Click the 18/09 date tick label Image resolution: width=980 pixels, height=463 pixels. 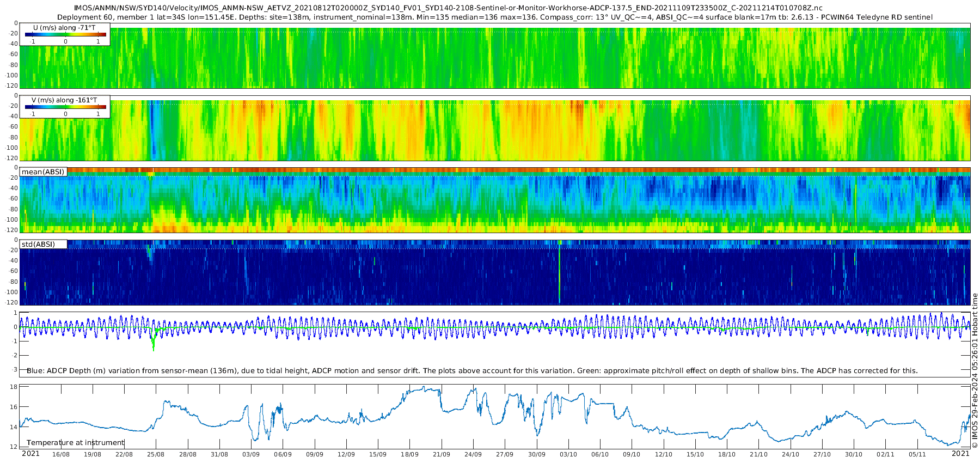point(409,454)
